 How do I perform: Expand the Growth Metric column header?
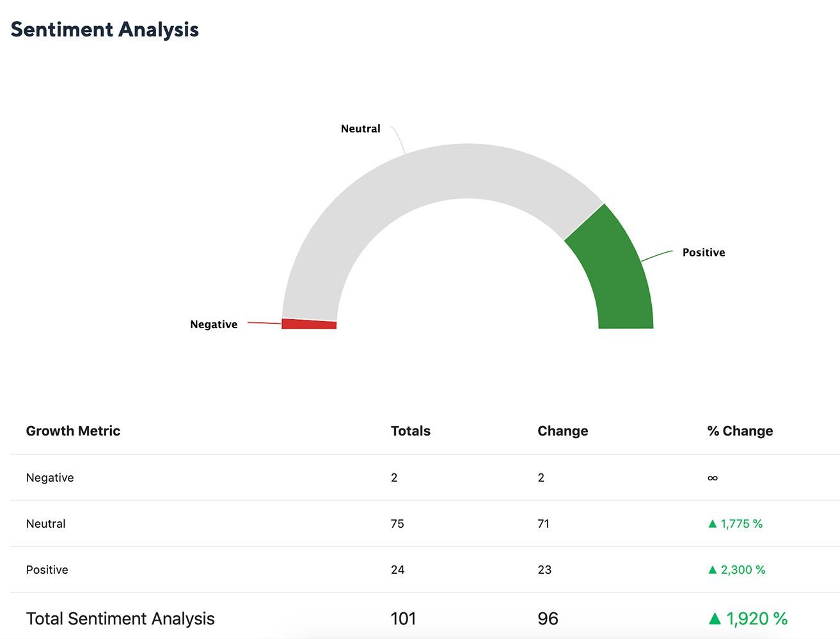coord(73,430)
